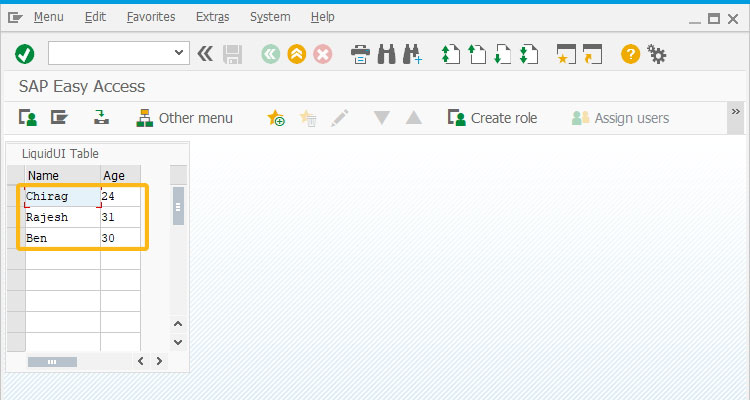Go to the Last Page icon
Viewport: 750px width, 400px height.
tap(529, 54)
